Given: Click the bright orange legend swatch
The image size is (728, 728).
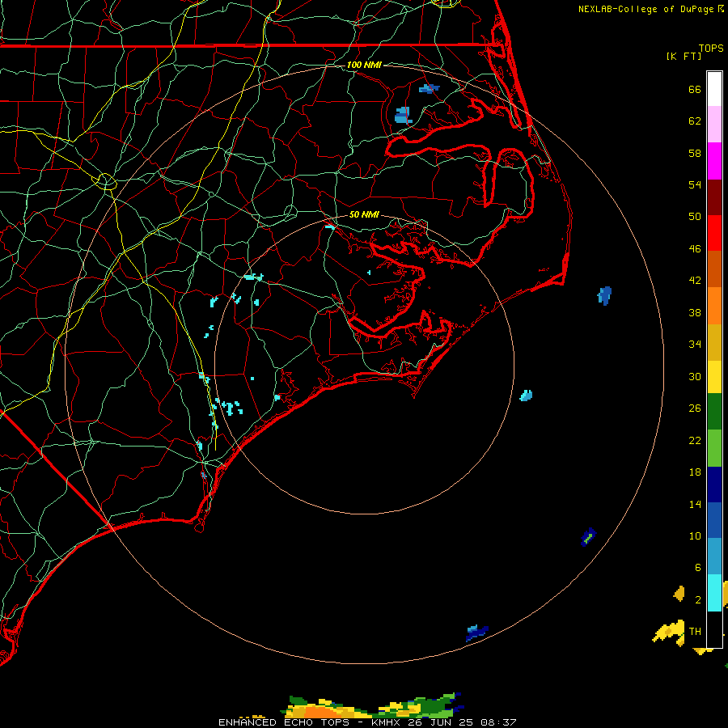Looking at the screenshot, I should tap(714, 306).
